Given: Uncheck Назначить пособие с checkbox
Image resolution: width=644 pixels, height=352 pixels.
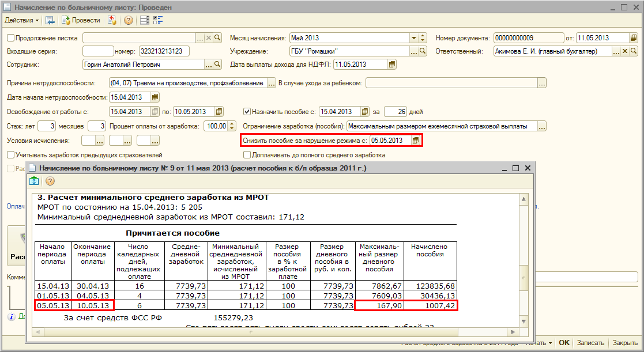Looking at the screenshot, I should [x=247, y=112].
